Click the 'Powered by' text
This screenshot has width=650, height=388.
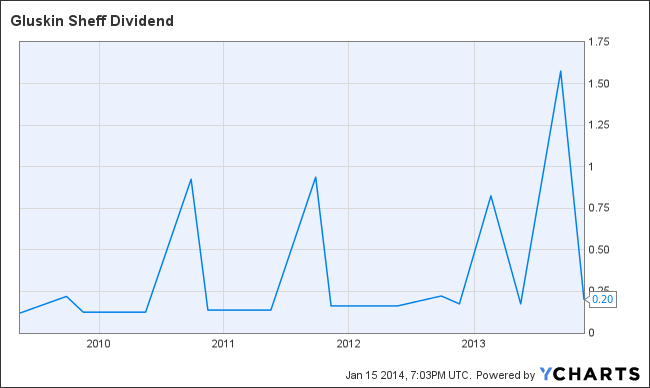click(505, 375)
